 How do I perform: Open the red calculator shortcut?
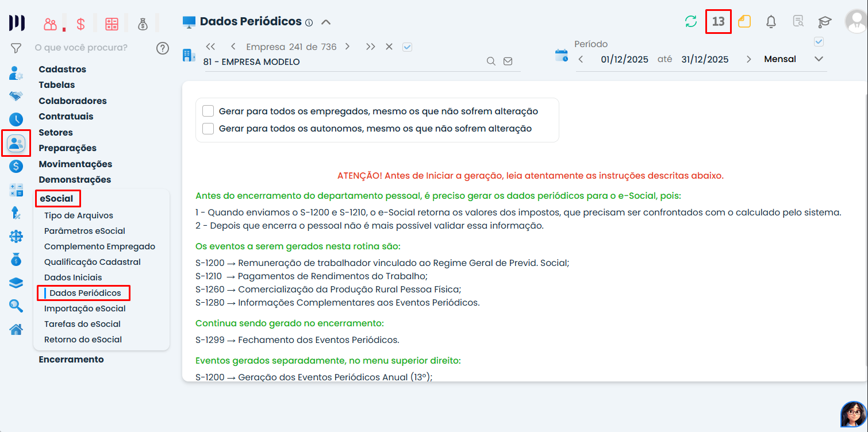[112, 24]
